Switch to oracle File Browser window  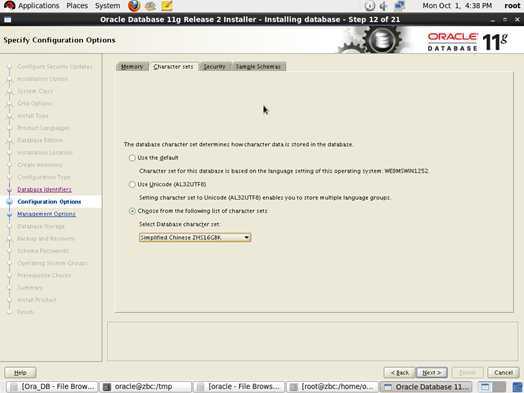click(x=239, y=387)
